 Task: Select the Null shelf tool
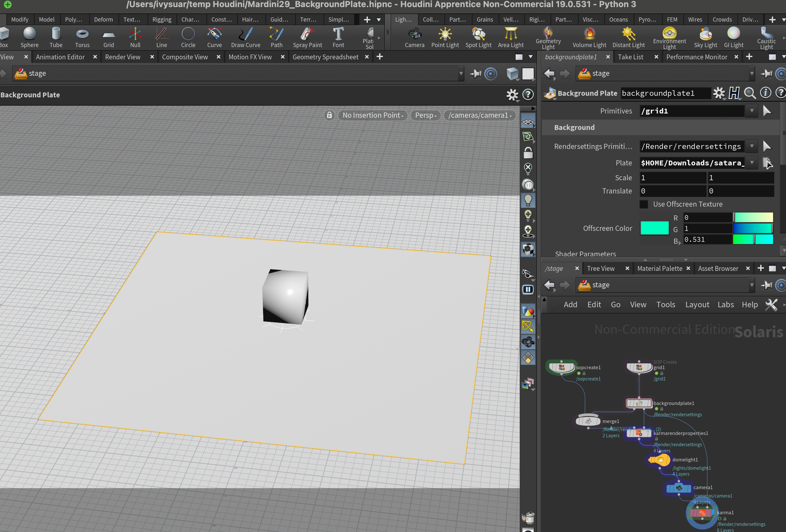pyautogui.click(x=135, y=37)
